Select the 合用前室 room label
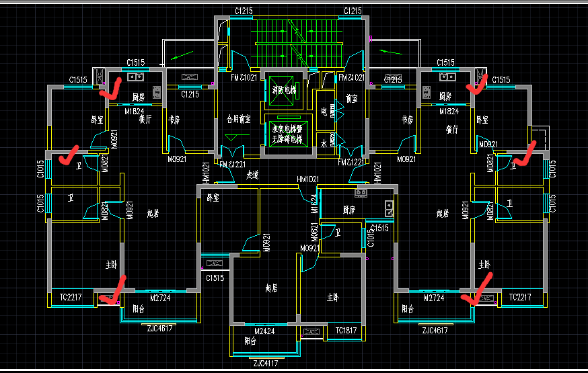588x373 pixels. [239, 119]
